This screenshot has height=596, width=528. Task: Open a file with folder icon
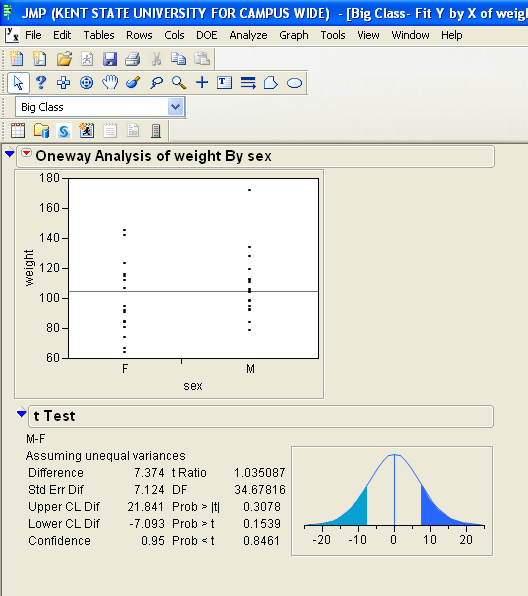click(x=64, y=59)
